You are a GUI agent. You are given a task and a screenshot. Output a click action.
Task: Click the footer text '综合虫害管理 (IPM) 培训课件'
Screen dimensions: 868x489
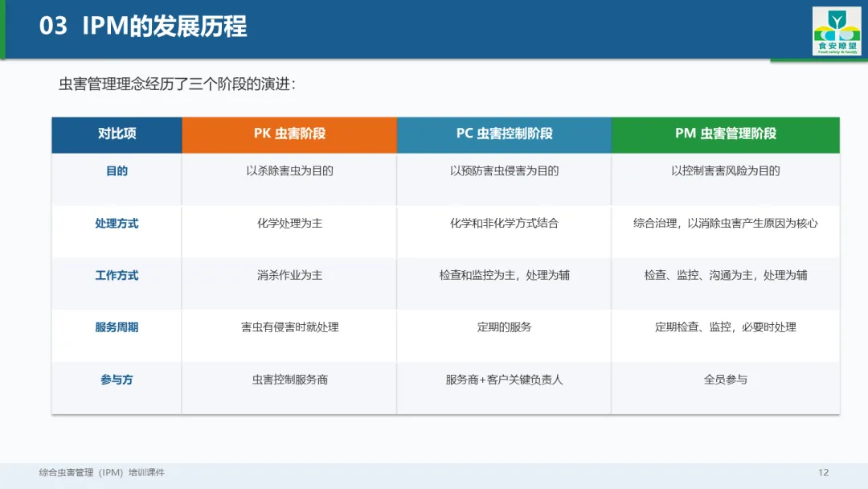102,472
